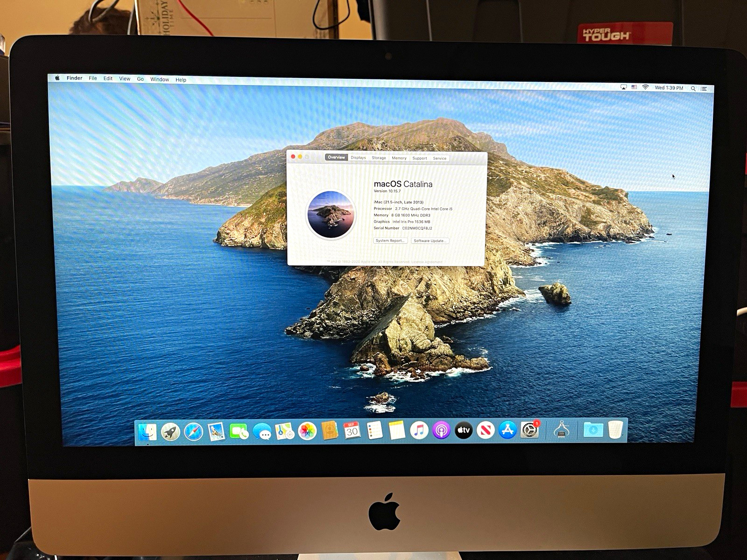Open Music from the Dock
The height and width of the screenshot is (560, 747).
pyautogui.click(x=419, y=430)
